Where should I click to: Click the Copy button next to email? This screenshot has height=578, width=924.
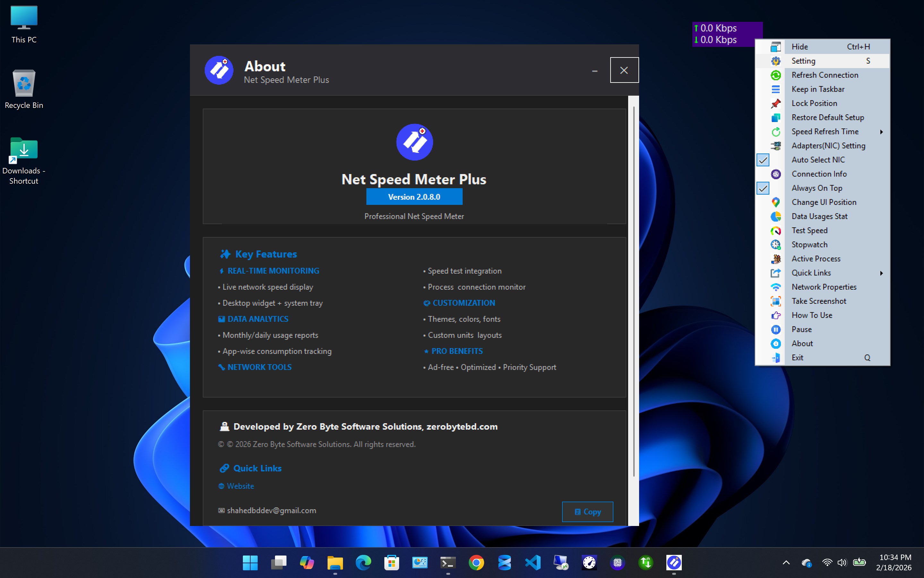pos(587,512)
